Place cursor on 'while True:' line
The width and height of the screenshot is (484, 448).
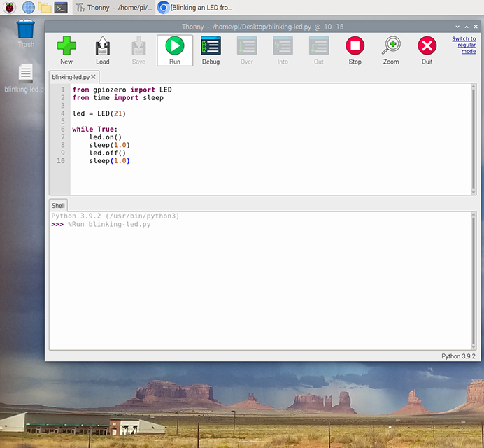94,129
